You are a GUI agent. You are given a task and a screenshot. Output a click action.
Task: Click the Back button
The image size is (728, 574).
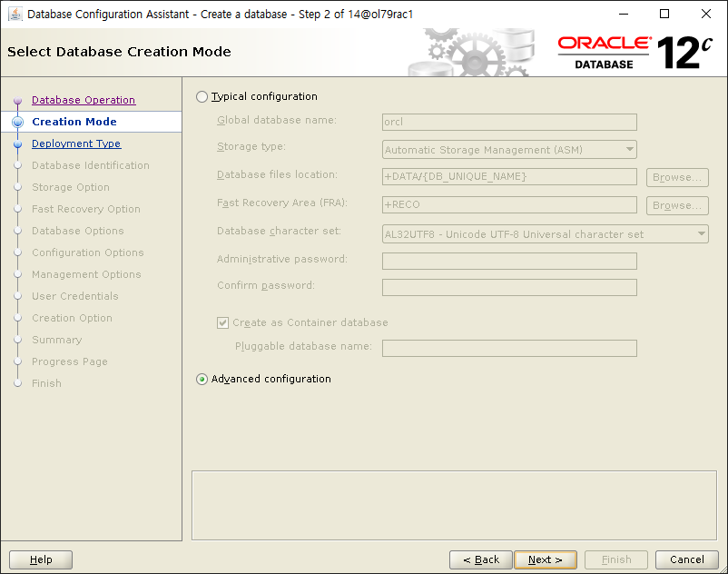tap(481, 559)
